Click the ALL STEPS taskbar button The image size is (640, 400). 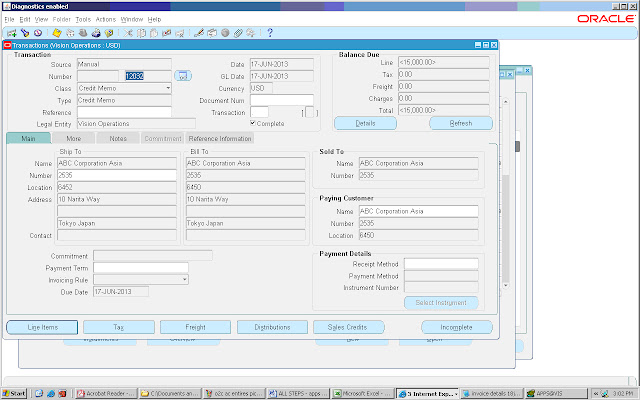click(298, 393)
